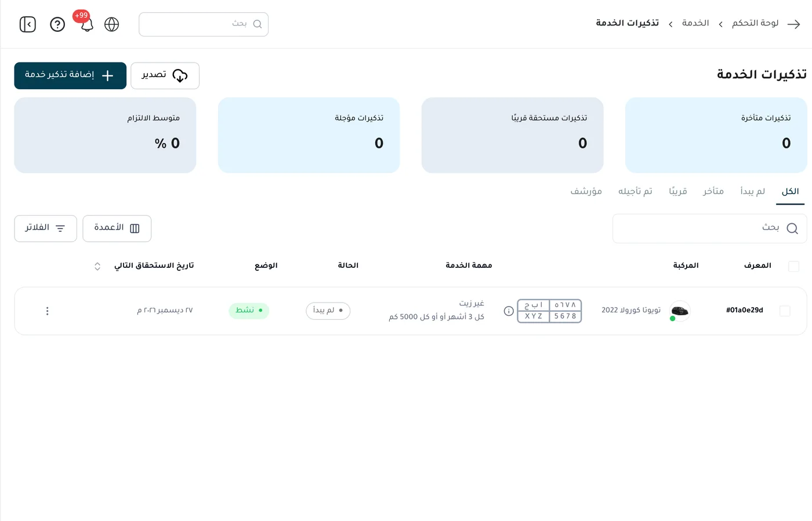This screenshot has width=812, height=521.
Task: Switch to the مؤرشف tab
Action: [586, 192]
